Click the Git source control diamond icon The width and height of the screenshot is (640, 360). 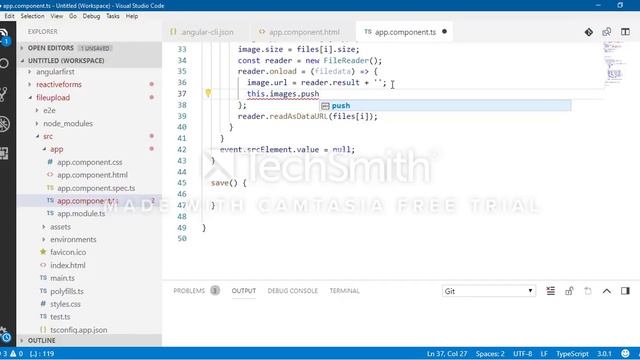589,32
